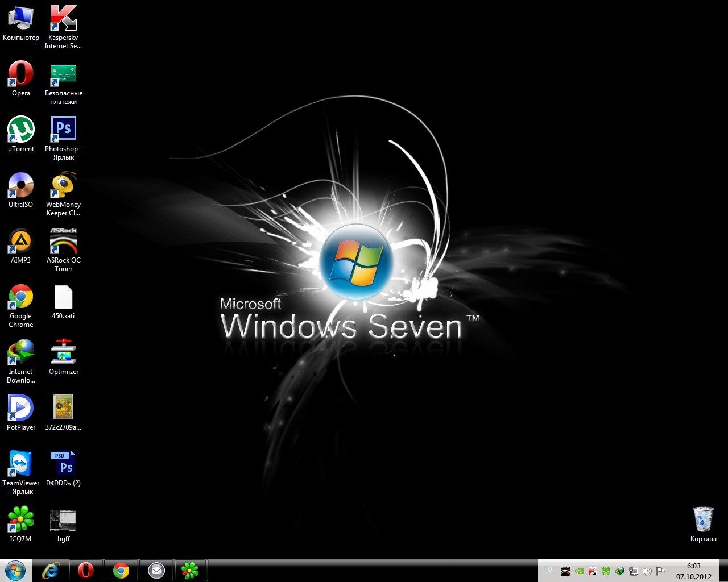Screen dimensions: 728x582
Task: Click the Show desktop strip
Action: (x=723, y=571)
